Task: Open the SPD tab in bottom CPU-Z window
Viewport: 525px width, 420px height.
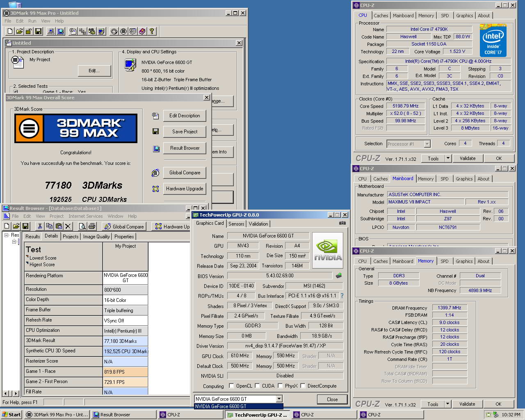Action: point(444,261)
